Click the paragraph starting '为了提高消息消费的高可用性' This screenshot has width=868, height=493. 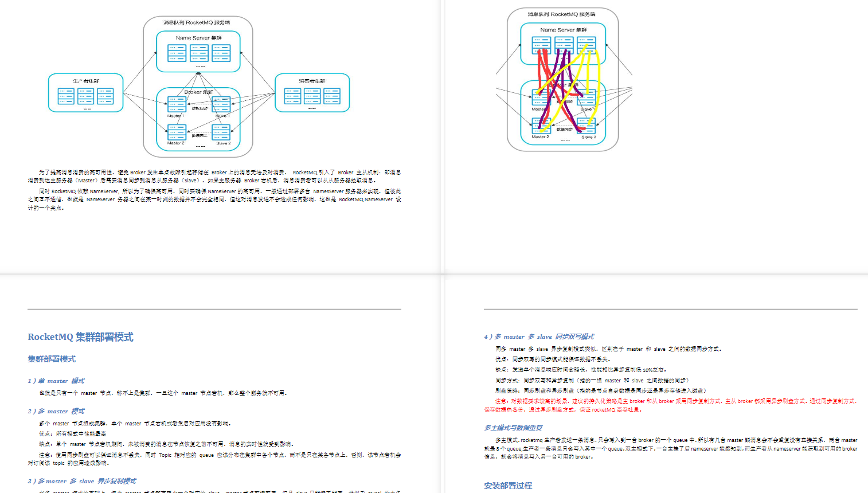[x=214, y=176]
